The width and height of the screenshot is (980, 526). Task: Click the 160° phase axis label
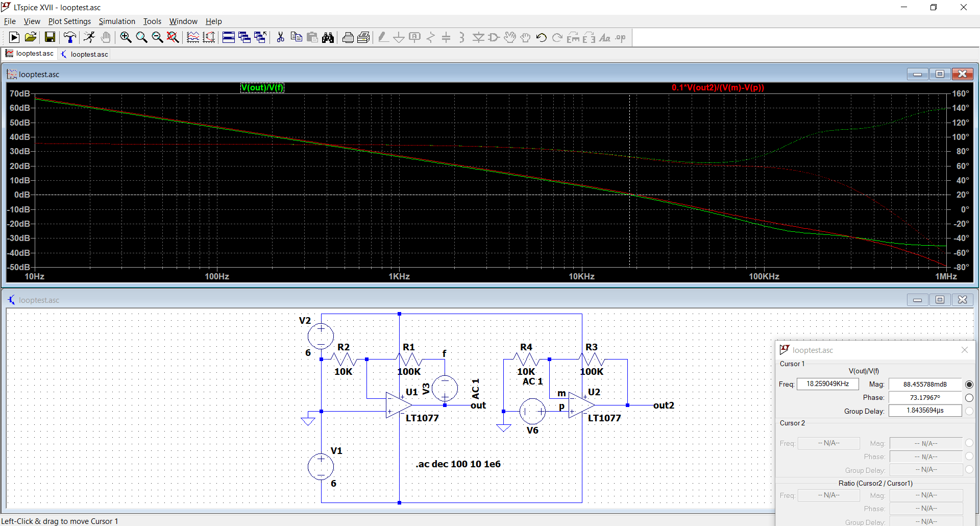coord(960,93)
